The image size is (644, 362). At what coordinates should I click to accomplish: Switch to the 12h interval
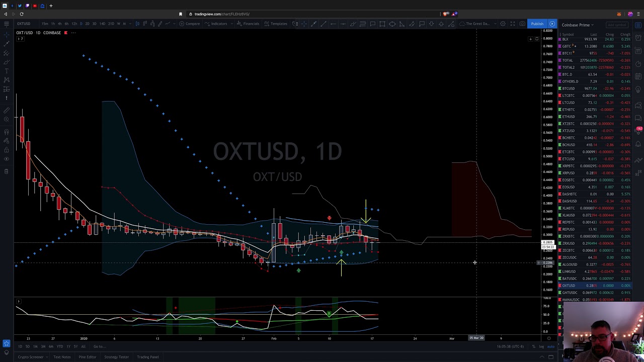[x=74, y=24]
